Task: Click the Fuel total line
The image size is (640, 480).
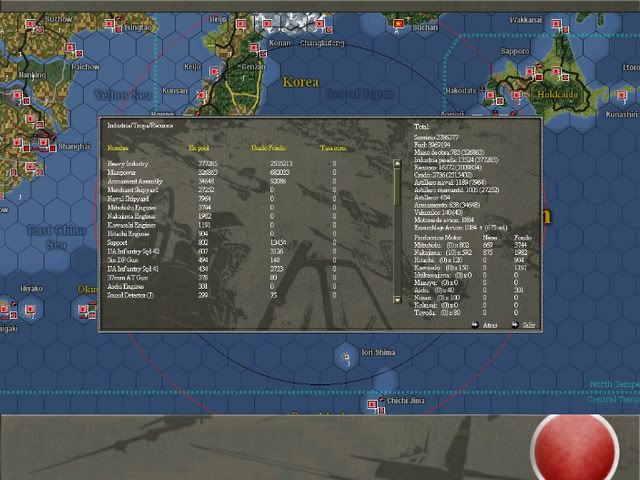Action: click(x=432, y=144)
